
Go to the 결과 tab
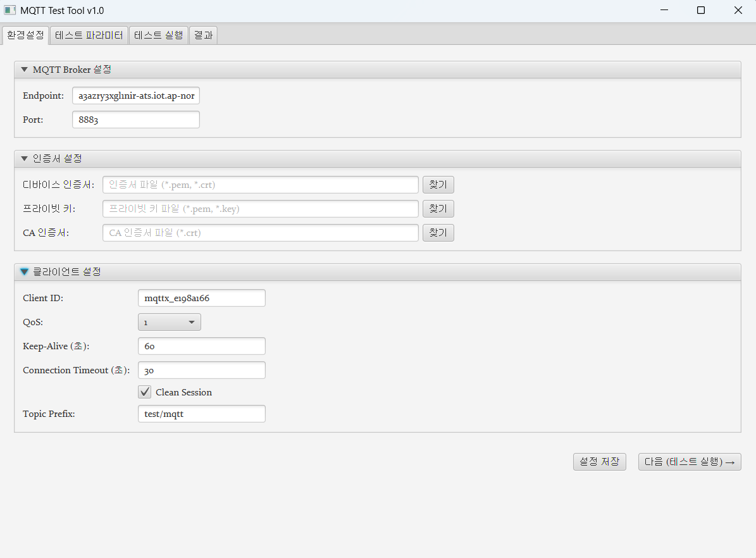coord(203,35)
